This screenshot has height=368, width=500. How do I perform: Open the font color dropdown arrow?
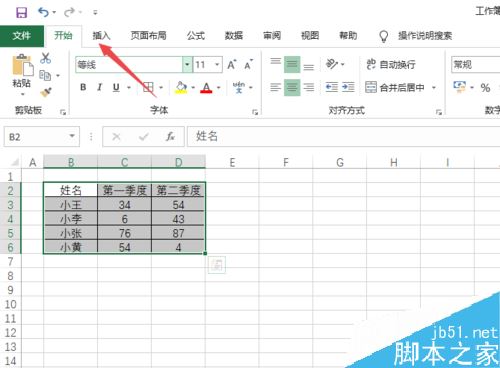[219, 88]
